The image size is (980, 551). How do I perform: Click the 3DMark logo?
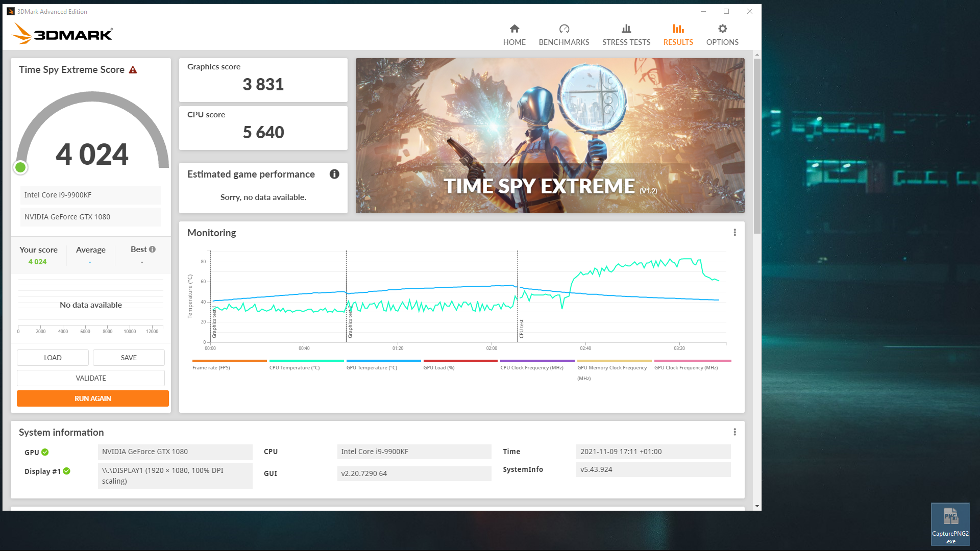[62, 34]
